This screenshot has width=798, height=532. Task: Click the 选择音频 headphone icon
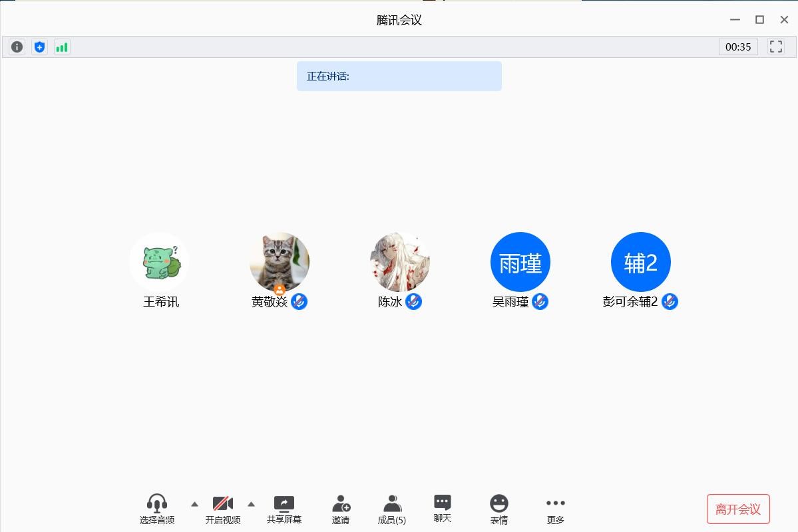tap(157, 503)
